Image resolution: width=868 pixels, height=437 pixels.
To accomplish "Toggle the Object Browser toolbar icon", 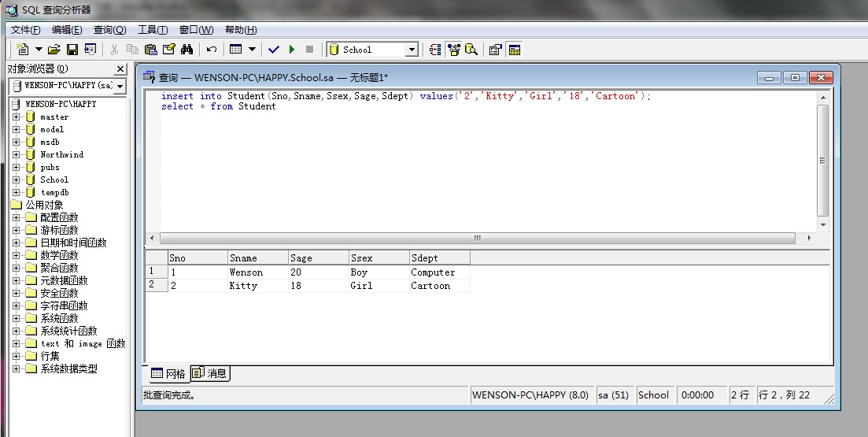I will [x=453, y=50].
